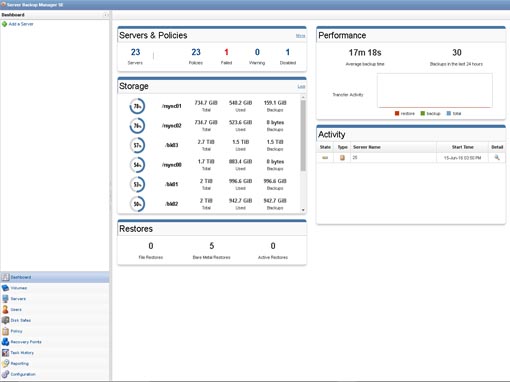Select the Disk Safes menu label
This screenshot has width=510, height=382.
pyautogui.click(x=21, y=320)
